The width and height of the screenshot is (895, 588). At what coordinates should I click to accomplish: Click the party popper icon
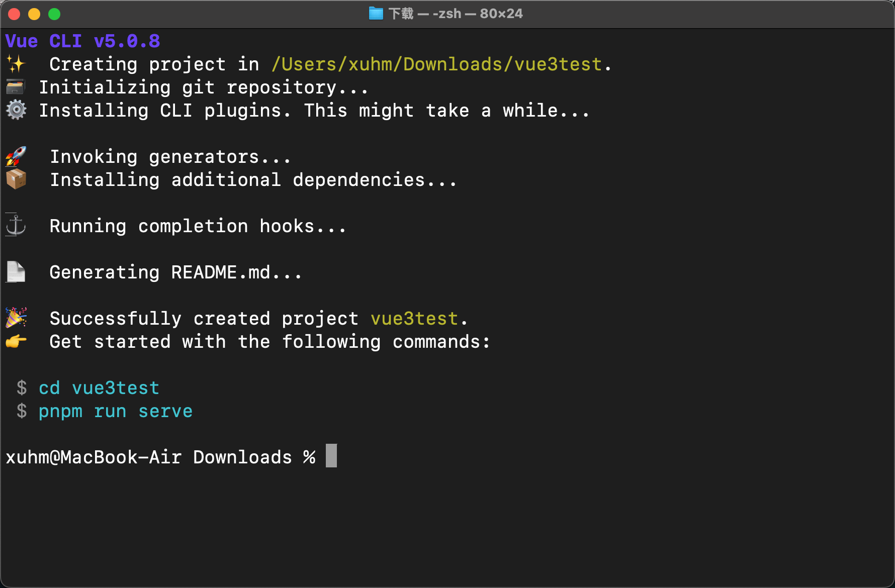click(x=16, y=318)
